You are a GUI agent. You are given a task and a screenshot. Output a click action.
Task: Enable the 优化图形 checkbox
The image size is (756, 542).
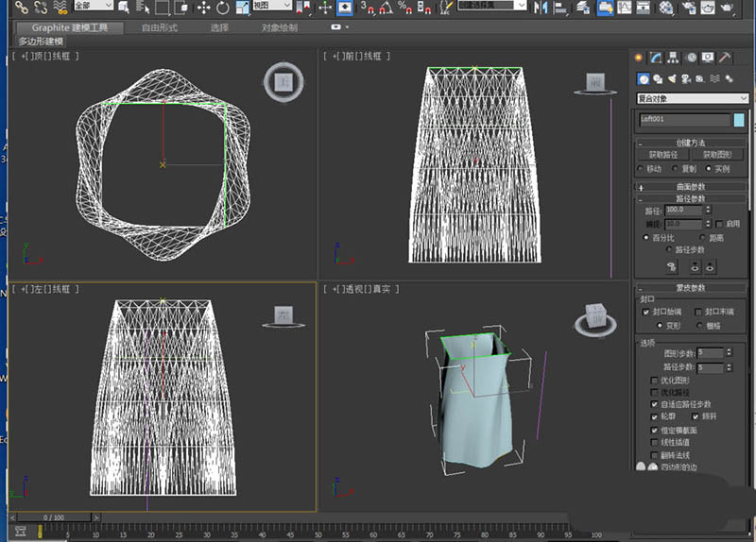pyautogui.click(x=655, y=381)
